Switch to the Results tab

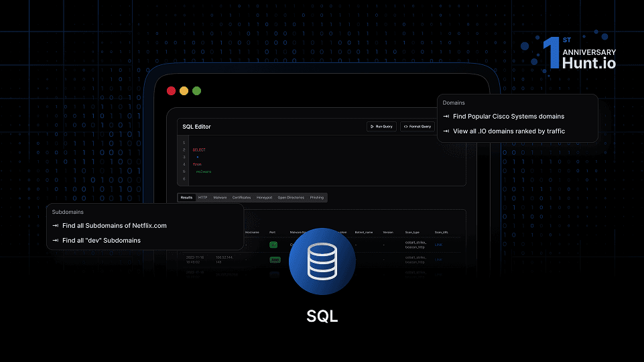(x=186, y=198)
